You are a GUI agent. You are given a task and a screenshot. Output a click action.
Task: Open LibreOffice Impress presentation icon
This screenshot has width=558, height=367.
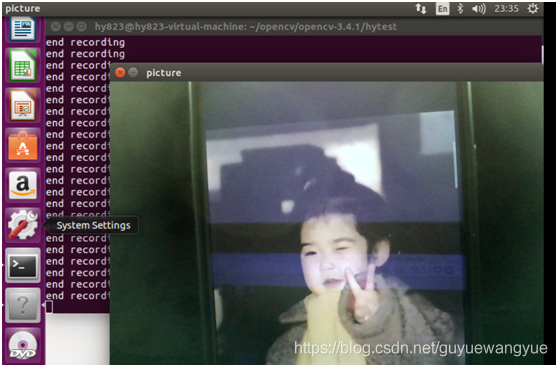coord(23,105)
